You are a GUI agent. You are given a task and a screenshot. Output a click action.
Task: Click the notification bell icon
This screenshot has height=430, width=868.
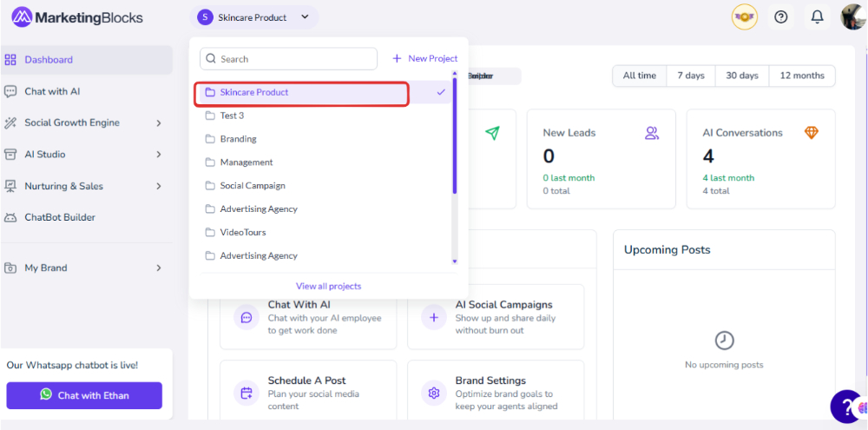(817, 17)
